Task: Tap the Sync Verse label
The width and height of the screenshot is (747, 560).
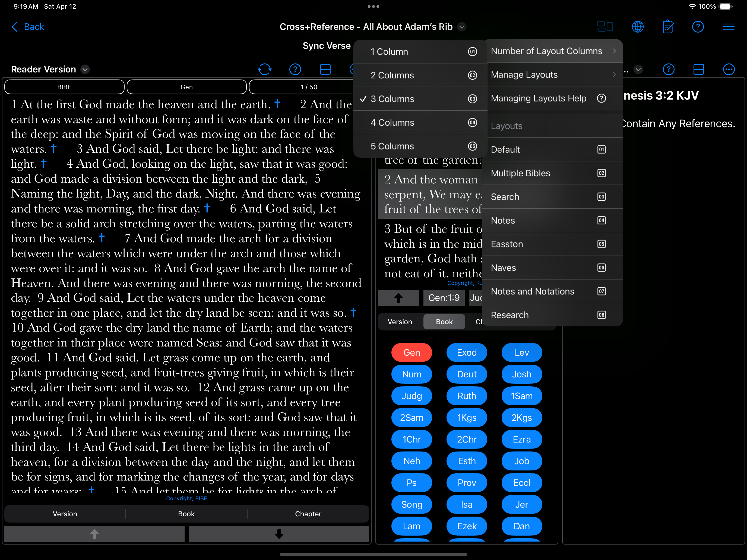Action: [x=327, y=46]
